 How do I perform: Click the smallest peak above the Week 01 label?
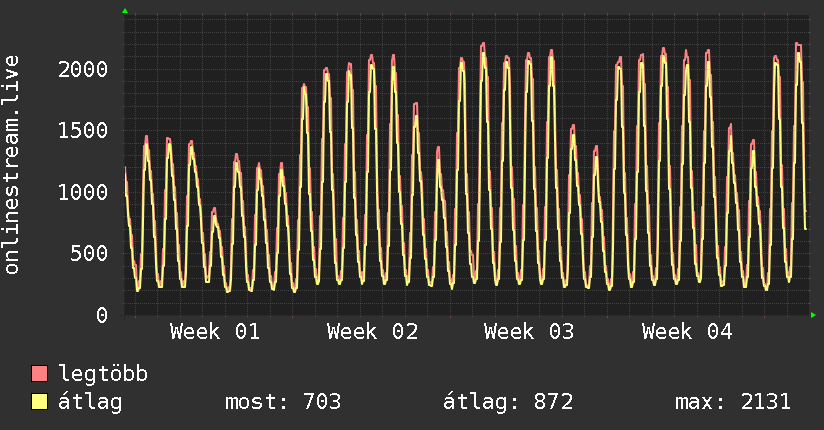214,210
